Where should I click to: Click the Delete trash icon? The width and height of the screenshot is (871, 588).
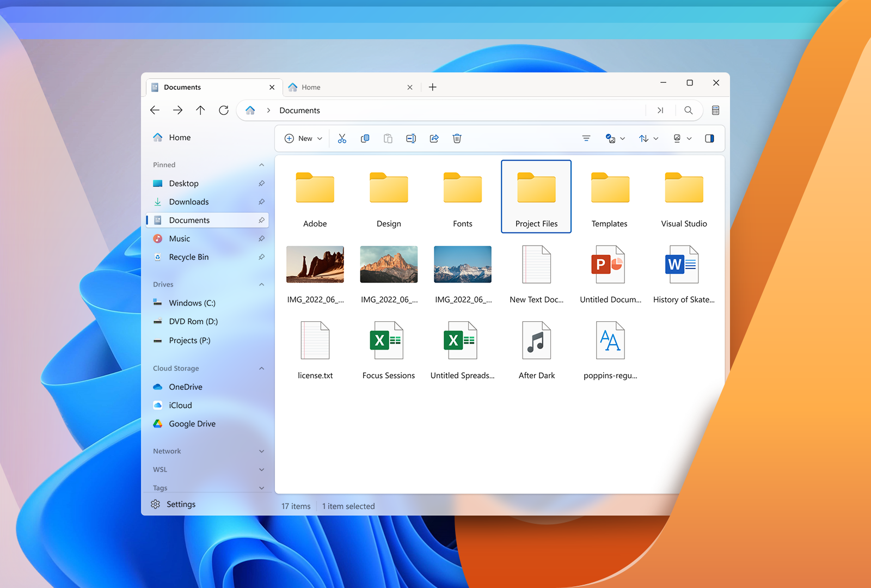[x=457, y=139]
